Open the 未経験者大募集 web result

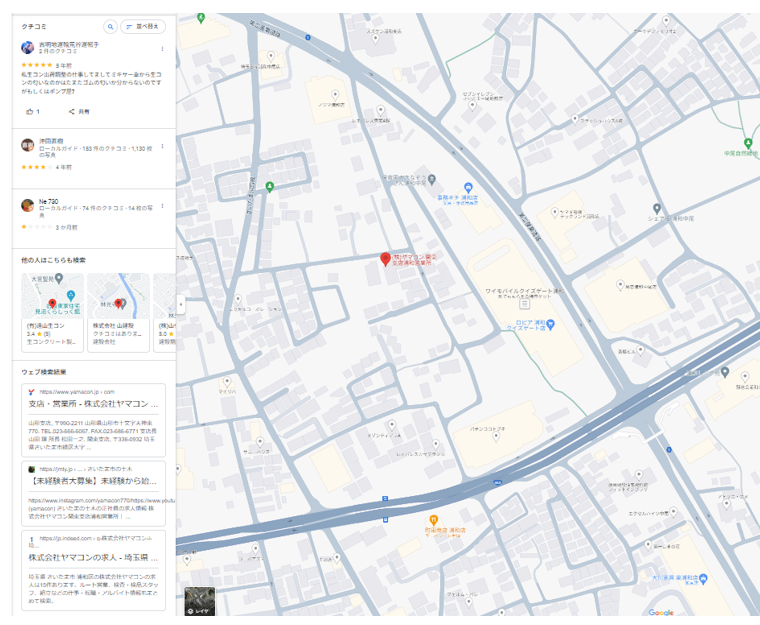[93, 480]
